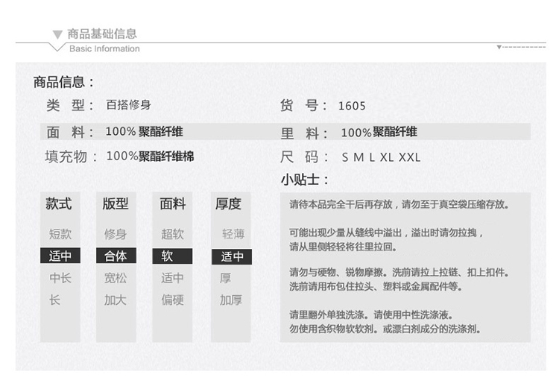
Task: Click item number 1605
Action: [352, 106]
